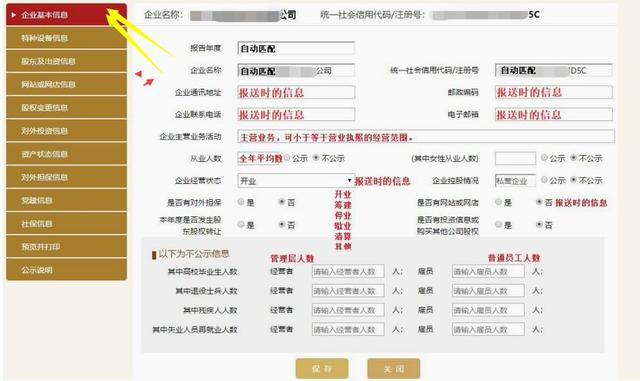Click the 其中退役士兵人数 雇员 count field
Viewport: 640px width, 381px height.
point(488,291)
